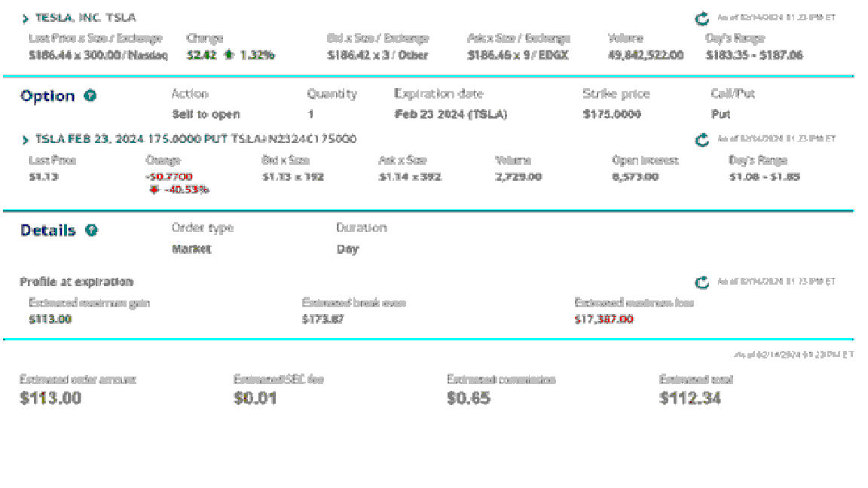Viewport: 868px width, 488px height.
Task: Click the $186.44 x 300.00 / Nasdaq last price
Action: [98, 55]
